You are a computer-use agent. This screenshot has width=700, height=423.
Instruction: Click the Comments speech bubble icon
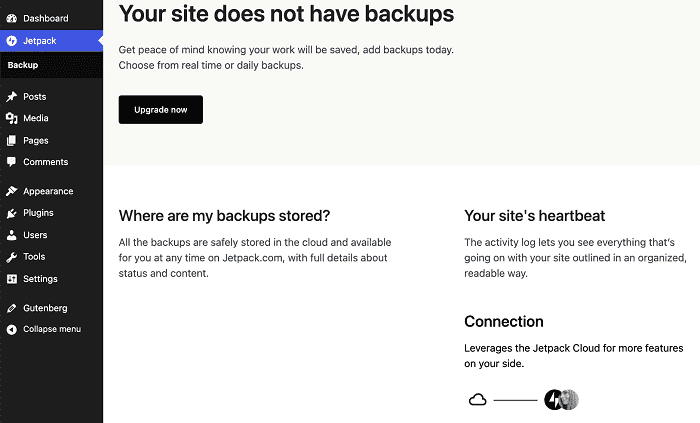[12, 162]
